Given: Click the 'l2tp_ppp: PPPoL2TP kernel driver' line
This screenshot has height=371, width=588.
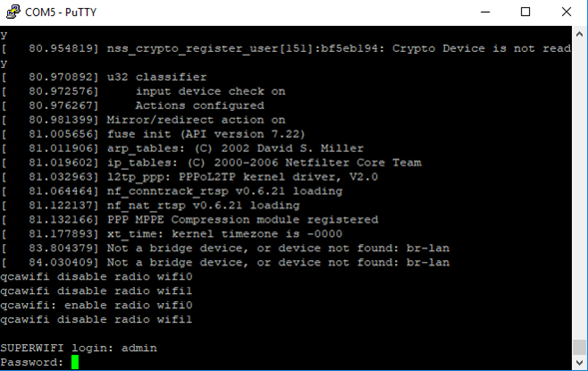Looking at the screenshot, I should [x=190, y=177].
